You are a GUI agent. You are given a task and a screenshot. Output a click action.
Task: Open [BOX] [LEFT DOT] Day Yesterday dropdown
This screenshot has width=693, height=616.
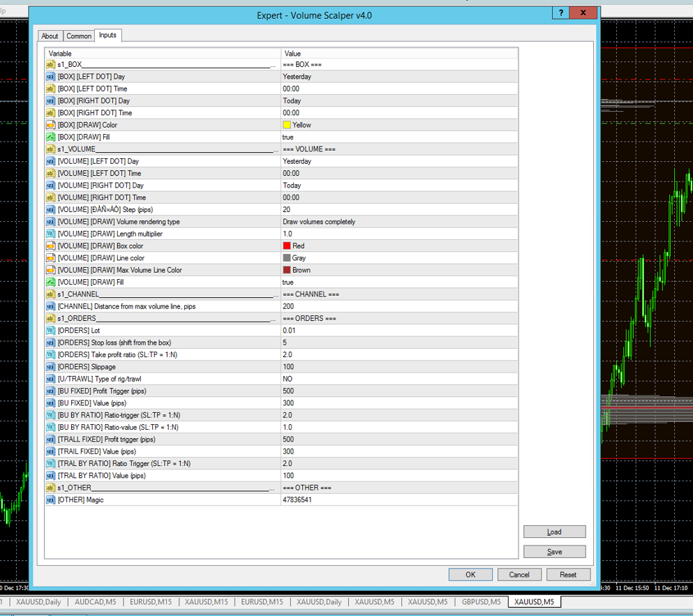click(x=297, y=77)
